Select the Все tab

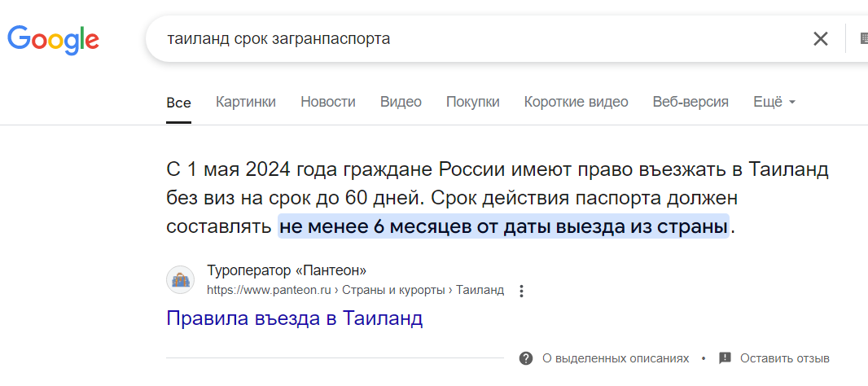pos(178,103)
